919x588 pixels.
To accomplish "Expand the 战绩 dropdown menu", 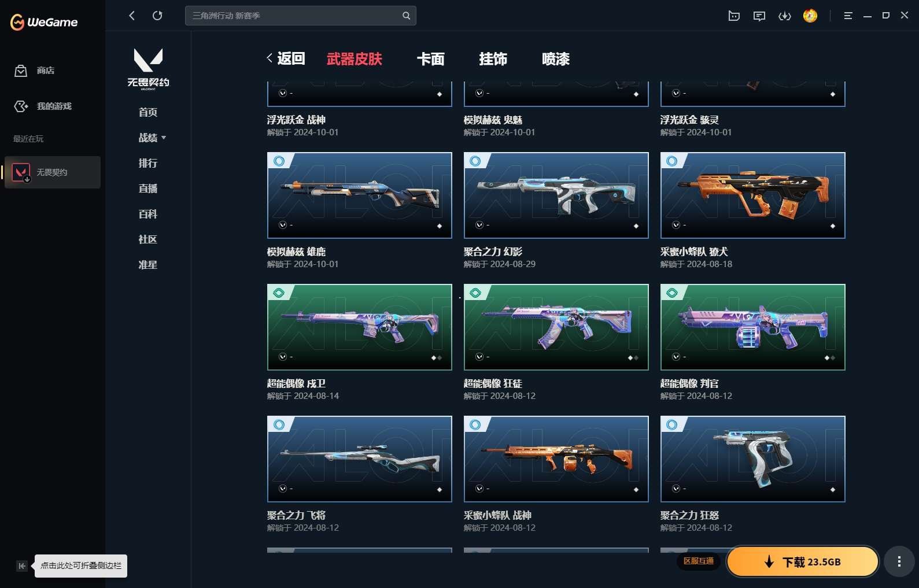I will (x=152, y=138).
